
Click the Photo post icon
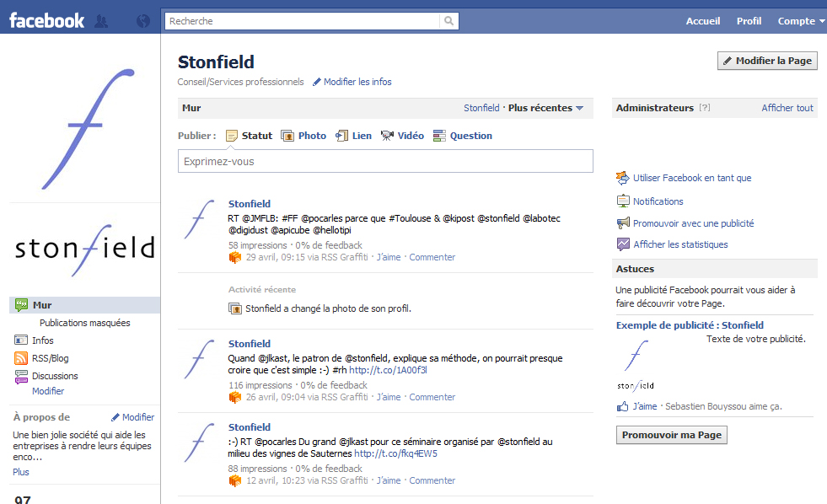click(287, 136)
